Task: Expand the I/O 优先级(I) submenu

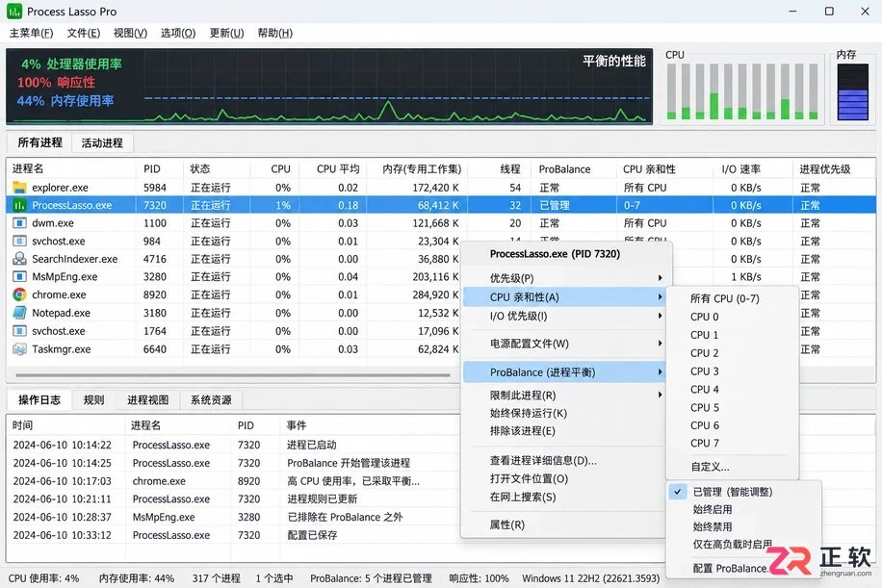Action: [x=564, y=316]
